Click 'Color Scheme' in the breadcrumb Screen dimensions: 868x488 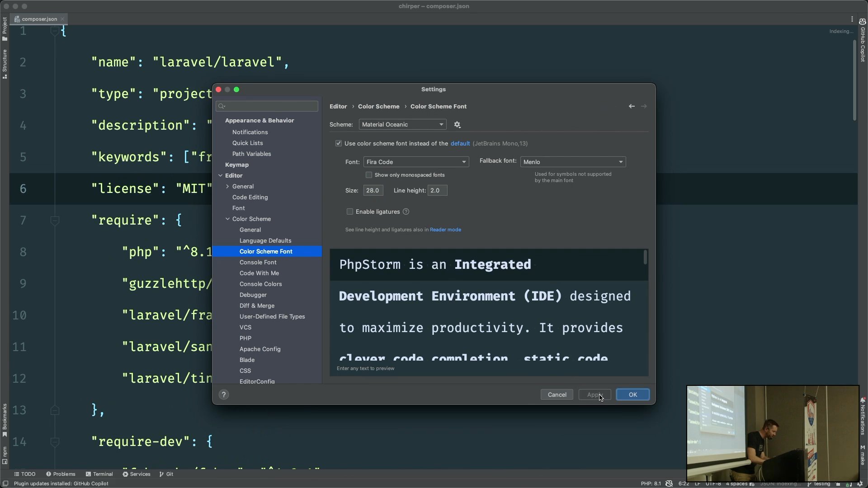click(379, 107)
